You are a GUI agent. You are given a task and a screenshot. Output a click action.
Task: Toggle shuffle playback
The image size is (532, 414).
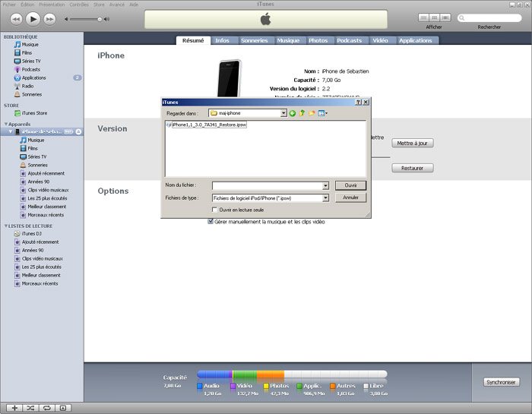click(30, 408)
